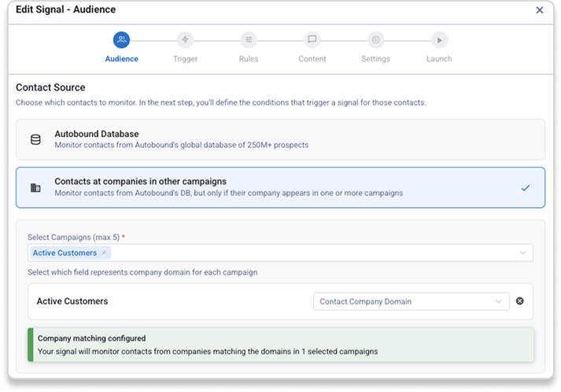Click the 'Edit Signal - Audience' title
This screenshot has width=561, height=392.
(x=66, y=9)
